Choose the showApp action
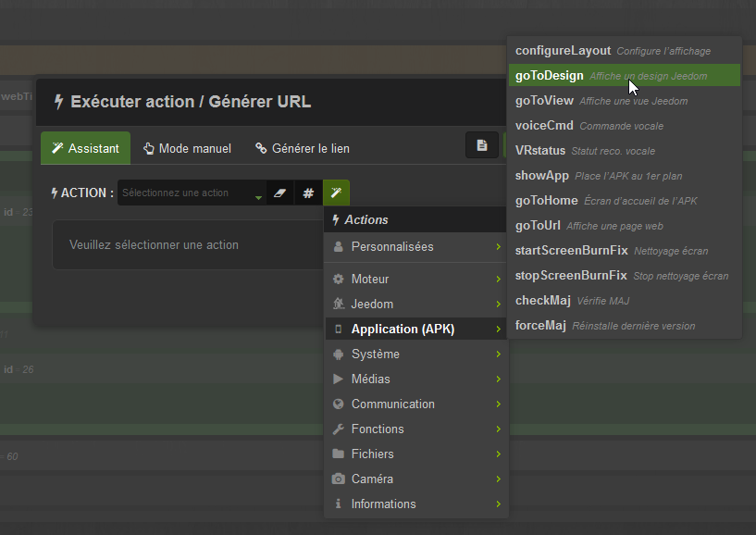This screenshot has width=756, height=535. (625, 176)
